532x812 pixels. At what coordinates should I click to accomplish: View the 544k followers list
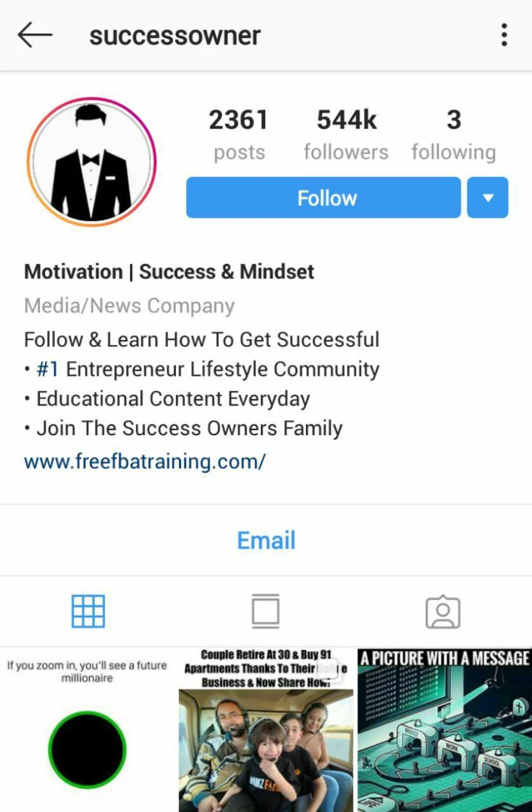coord(346,134)
